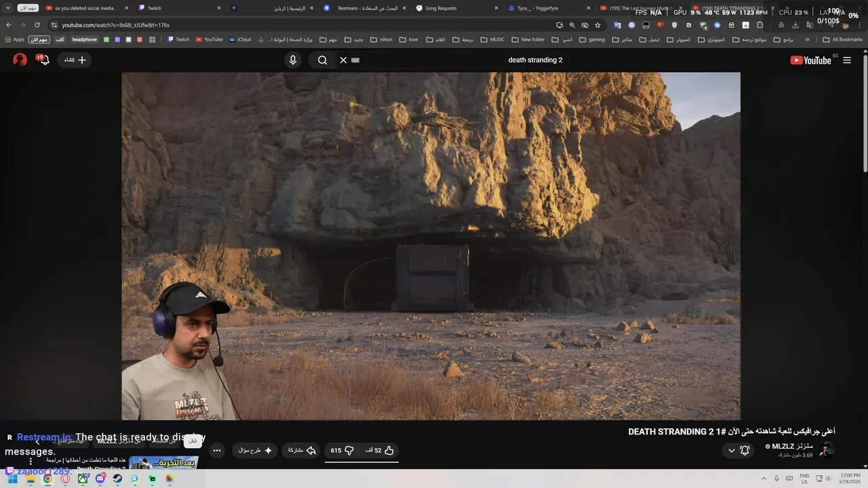Click the Create (إنشاء) plus button
This screenshot has width=868, height=488.
click(x=75, y=60)
